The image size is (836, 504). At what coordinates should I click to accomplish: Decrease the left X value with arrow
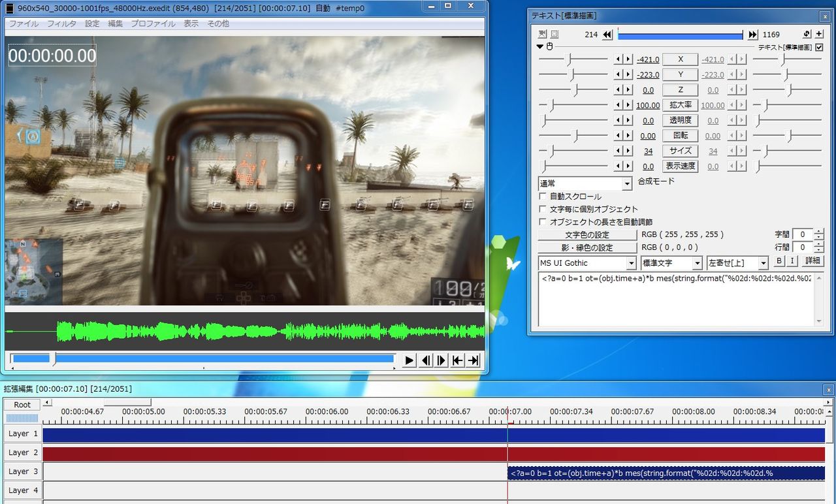[619, 59]
